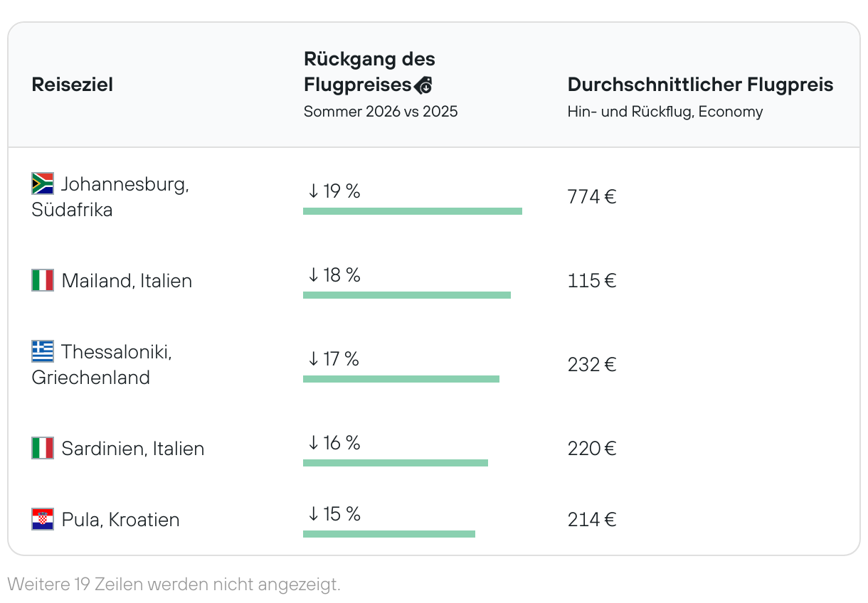Click the South Africa flag icon
Screen dimensions: 868x603
[x=43, y=183]
